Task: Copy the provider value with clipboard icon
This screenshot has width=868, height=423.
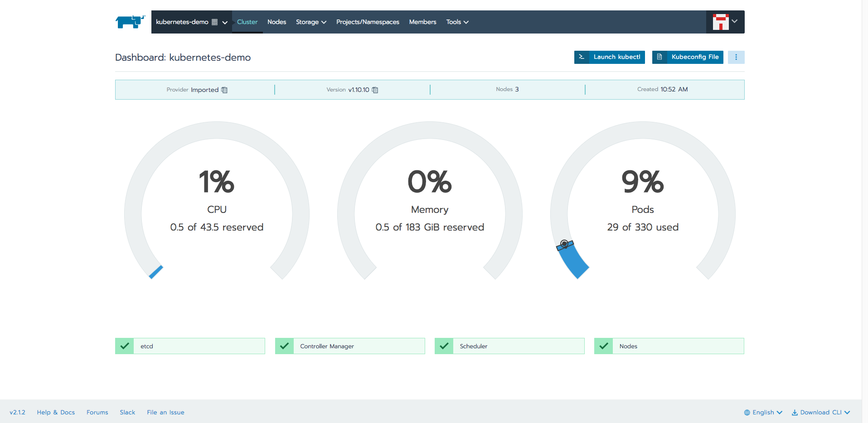Action: click(224, 90)
